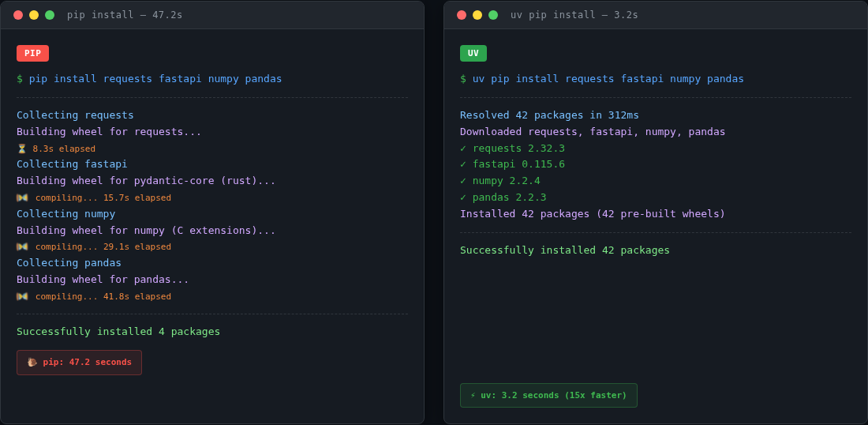868x425 pixels.
Task: Click 'Building wheel for pandas...' line
Action: 103,280
